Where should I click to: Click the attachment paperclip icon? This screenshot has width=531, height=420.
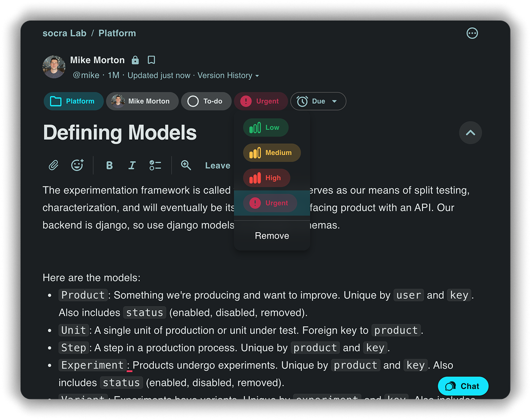pos(53,165)
